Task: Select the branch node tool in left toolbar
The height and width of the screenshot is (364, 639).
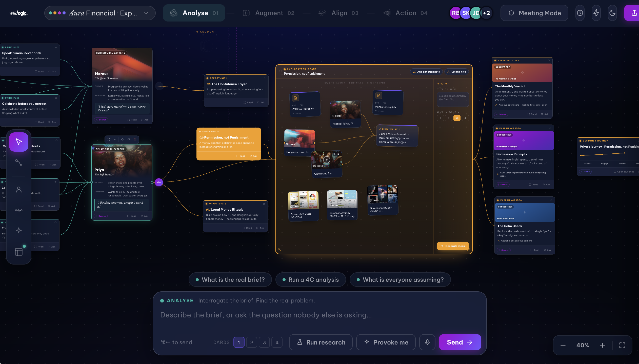Action: [19, 210]
